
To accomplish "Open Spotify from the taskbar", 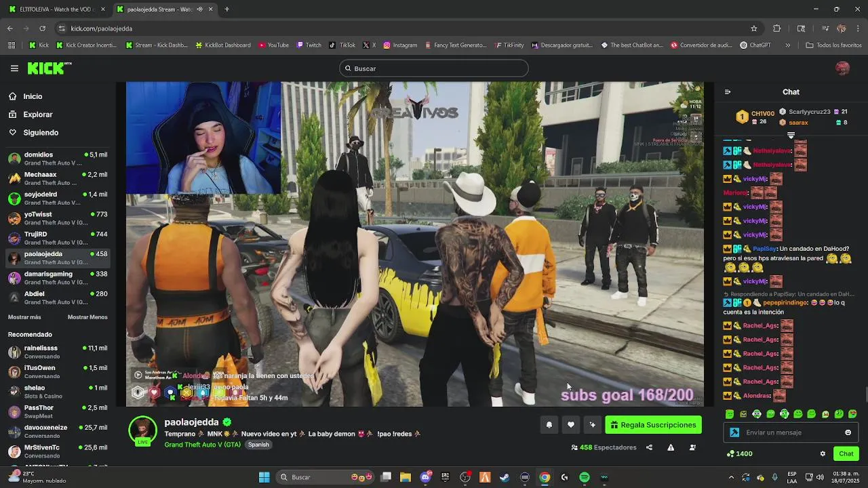I will pos(585,477).
